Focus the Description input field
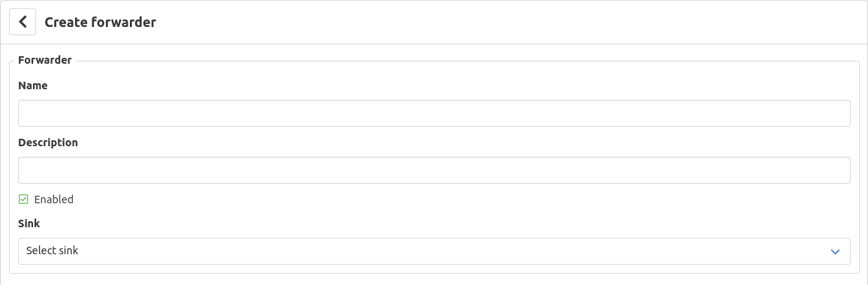 click(x=434, y=170)
